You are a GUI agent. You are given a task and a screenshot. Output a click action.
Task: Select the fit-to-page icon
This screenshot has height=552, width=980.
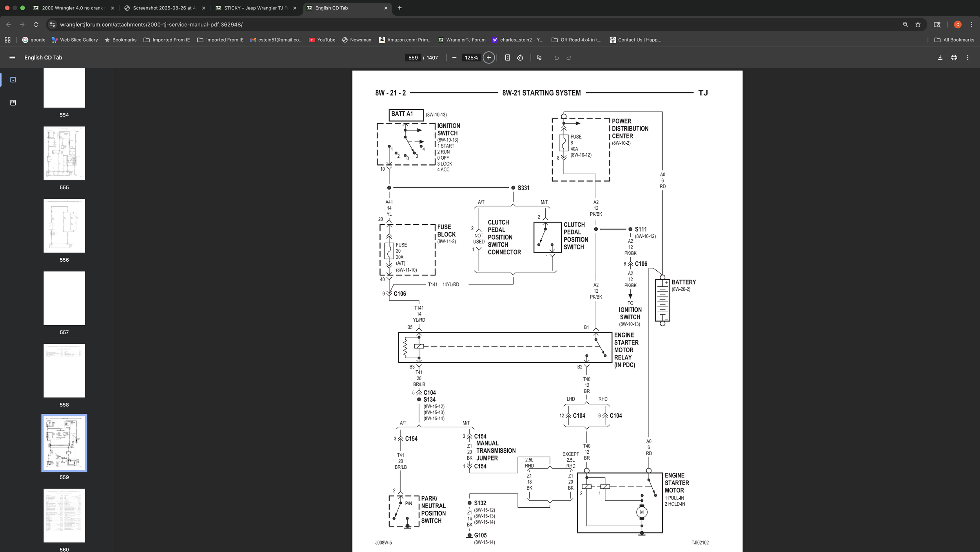tap(508, 57)
